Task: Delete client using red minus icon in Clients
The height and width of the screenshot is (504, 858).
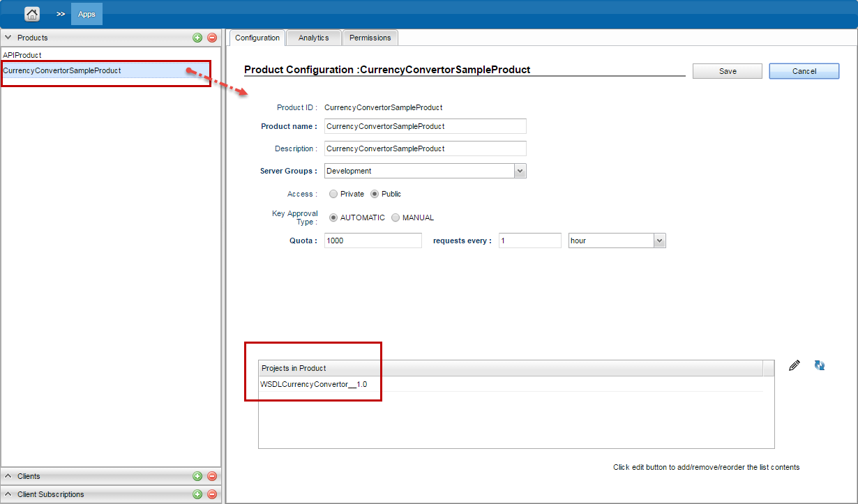Action: (x=212, y=476)
